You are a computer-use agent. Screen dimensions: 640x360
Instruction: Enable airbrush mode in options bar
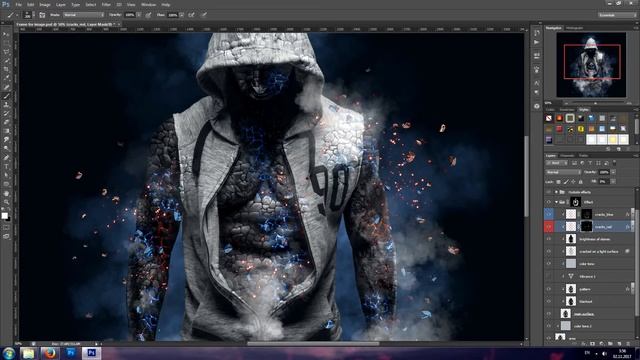[x=191, y=15]
